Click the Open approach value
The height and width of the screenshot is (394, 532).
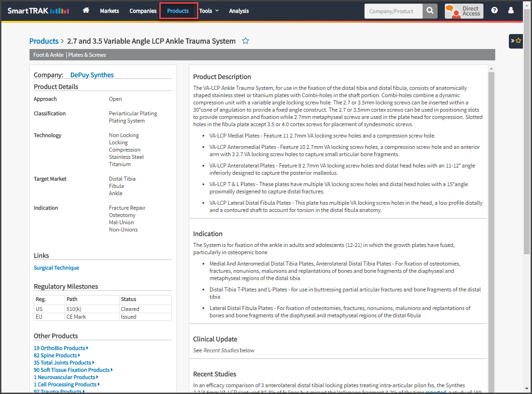pyautogui.click(x=115, y=99)
